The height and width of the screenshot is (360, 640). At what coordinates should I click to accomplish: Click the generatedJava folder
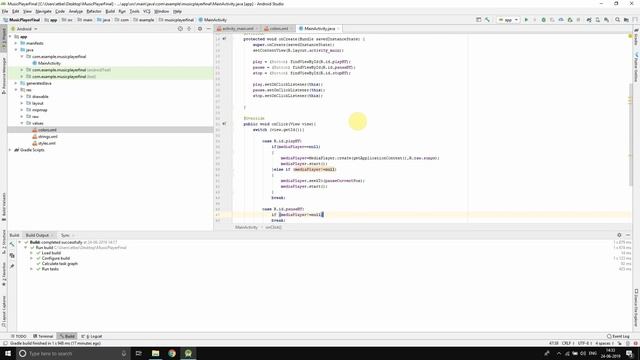[x=39, y=83]
